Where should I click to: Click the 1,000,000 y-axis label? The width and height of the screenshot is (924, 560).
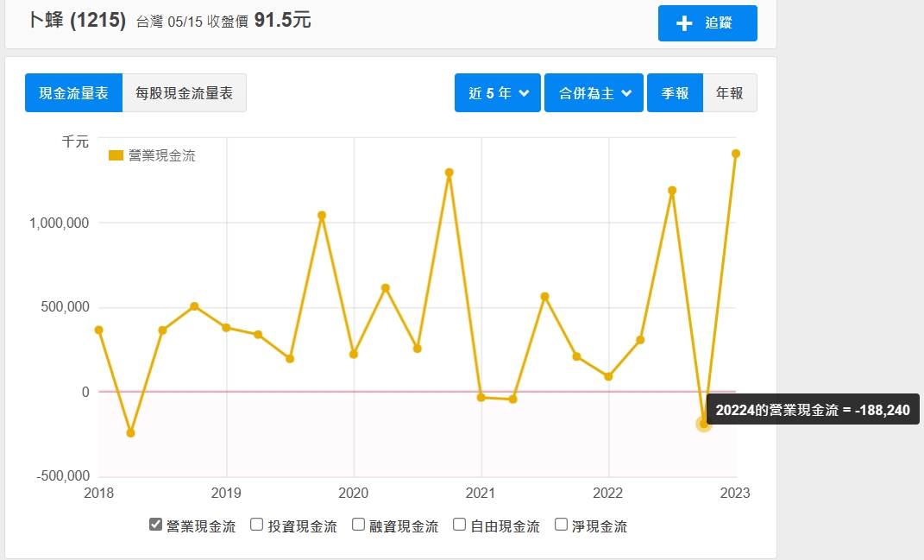[x=59, y=223]
